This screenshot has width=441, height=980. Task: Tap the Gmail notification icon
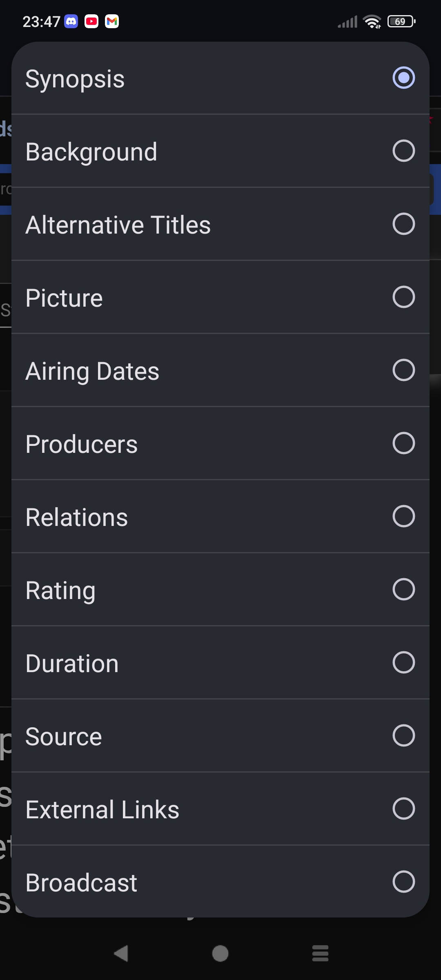point(112,21)
